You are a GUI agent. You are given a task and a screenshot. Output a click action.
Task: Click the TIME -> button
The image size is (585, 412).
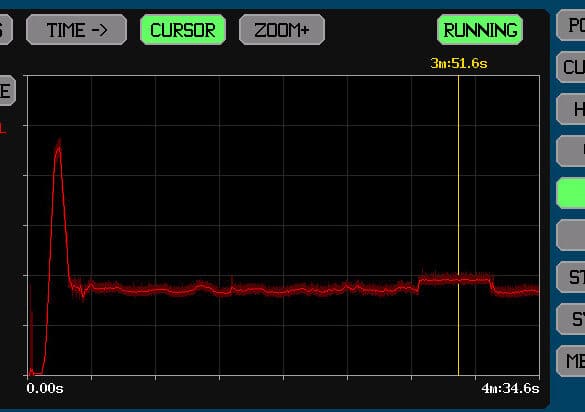(76, 30)
